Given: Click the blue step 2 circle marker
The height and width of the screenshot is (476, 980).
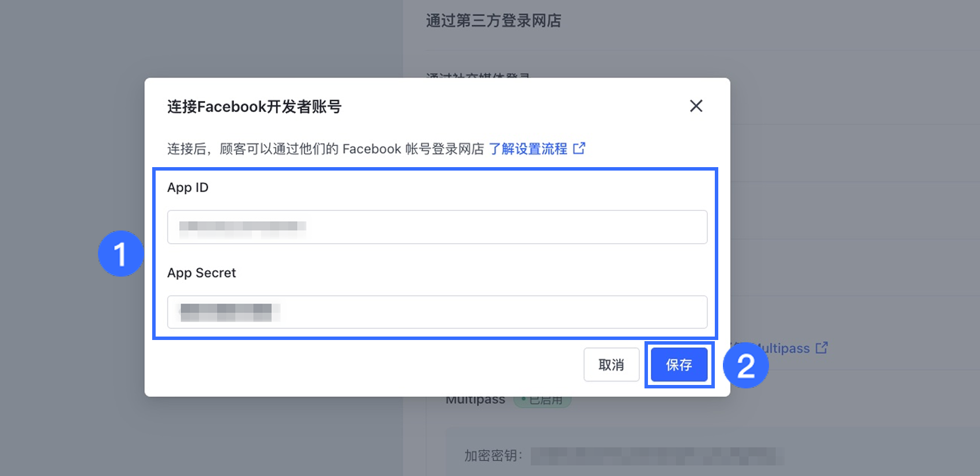Looking at the screenshot, I should tap(746, 365).
